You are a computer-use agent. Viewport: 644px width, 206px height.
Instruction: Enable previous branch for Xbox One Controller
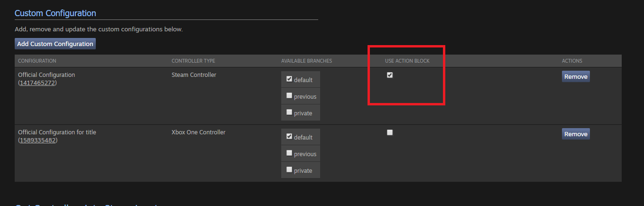click(289, 153)
